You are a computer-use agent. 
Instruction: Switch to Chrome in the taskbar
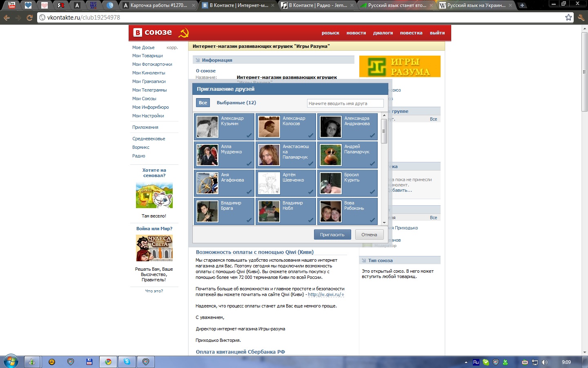tap(108, 362)
